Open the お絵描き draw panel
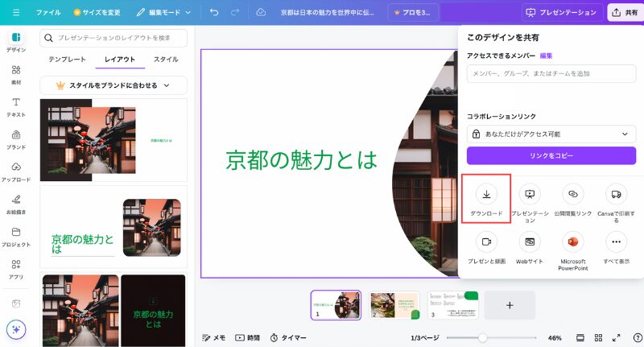 coord(16,204)
